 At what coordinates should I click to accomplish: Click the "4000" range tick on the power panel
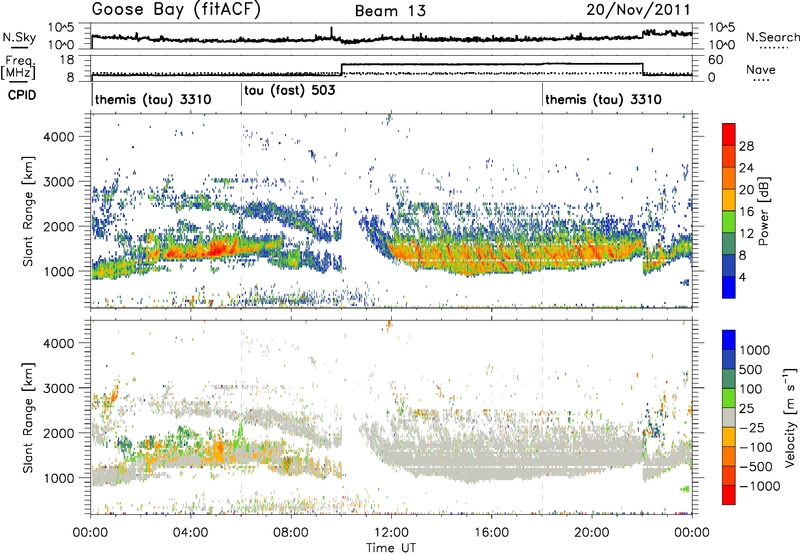59,137
